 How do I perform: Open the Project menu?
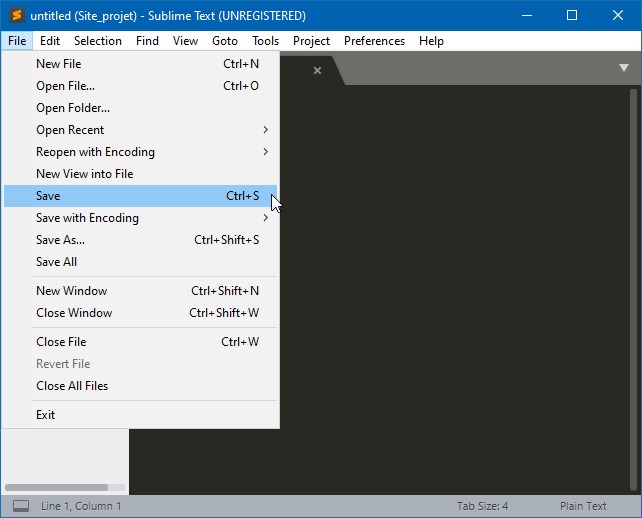(312, 41)
